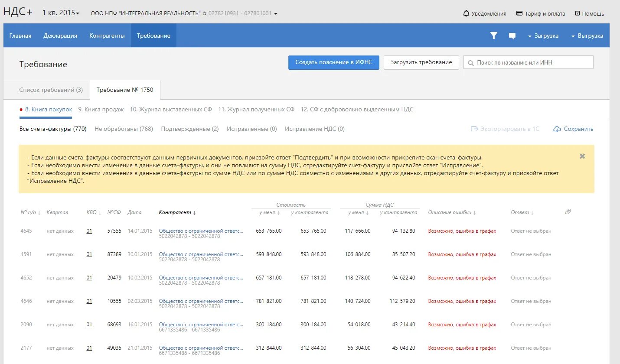The image size is (620, 364).
Task: Click Дата column header
Action: [x=134, y=212]
